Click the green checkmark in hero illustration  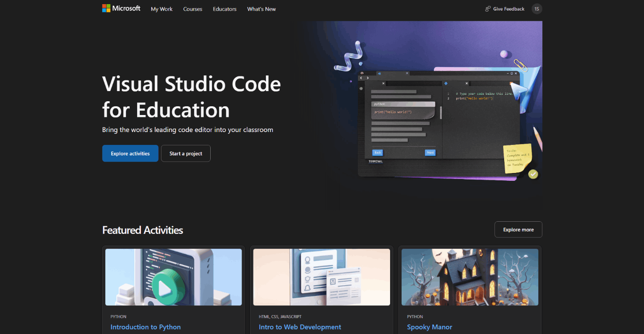point(533,174)
